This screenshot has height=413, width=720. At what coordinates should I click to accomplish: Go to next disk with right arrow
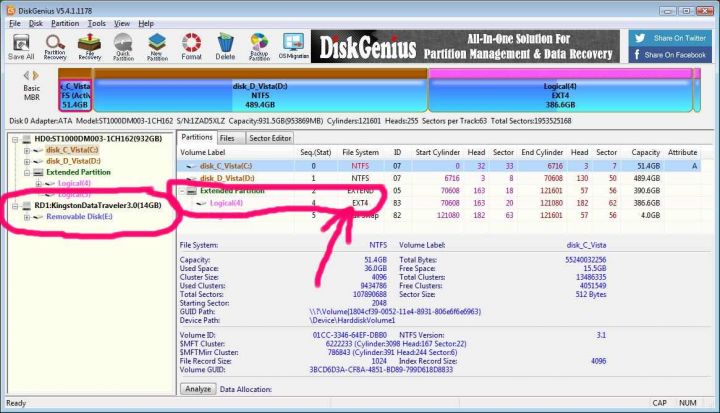[x=35, y=75]
